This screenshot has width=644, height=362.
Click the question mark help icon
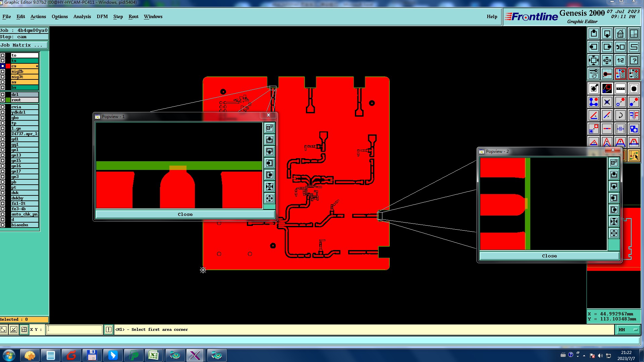[x=634, y=60]
